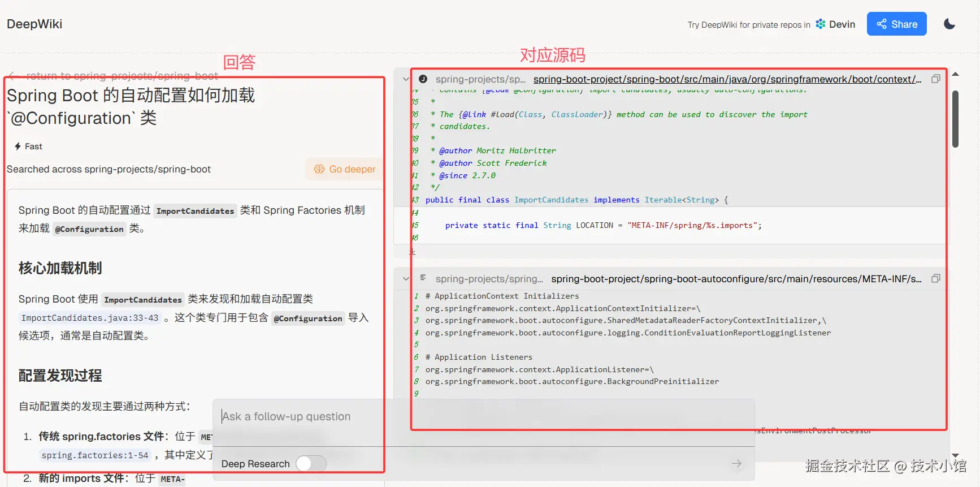This screenshot has width=980, height=487.
Task: Collapse the ImportCandidates source snippet
Action: (x=406, y=79)
